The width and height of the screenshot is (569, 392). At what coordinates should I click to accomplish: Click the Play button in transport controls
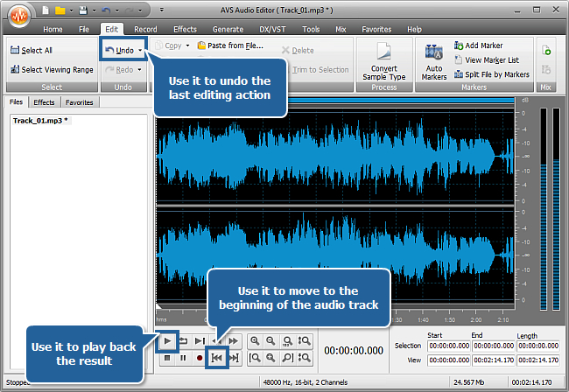(167, 341)
